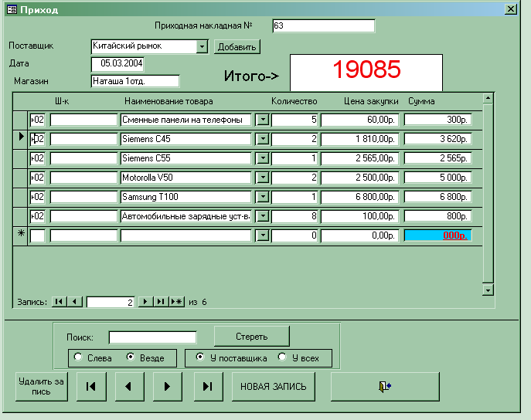Click the exit door icon button
The width and height of the screenshot is (531, 420).
(386, 386)
